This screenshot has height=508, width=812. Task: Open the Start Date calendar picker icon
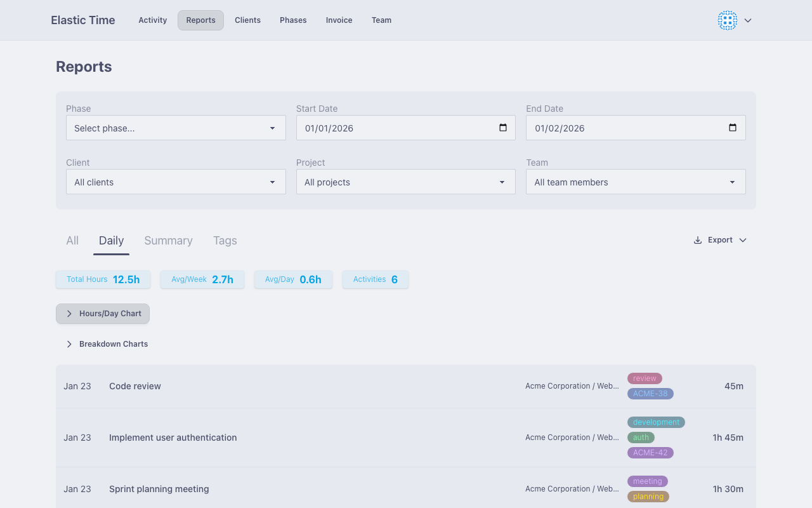click(504, 128)
